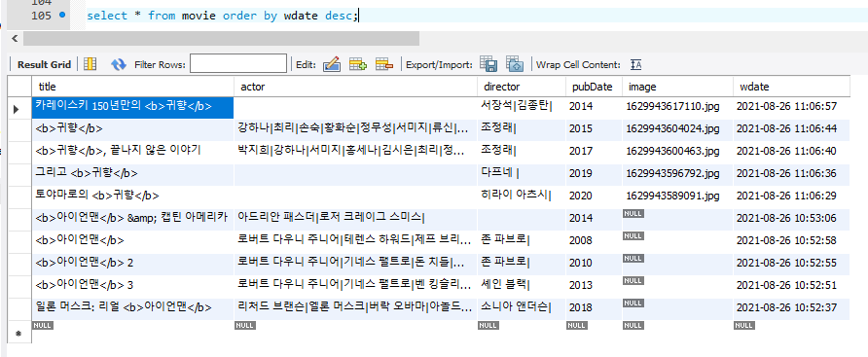This screenshot has width=868, height=357.
Task: Sort by the image column header
Action: coord(677,87)
